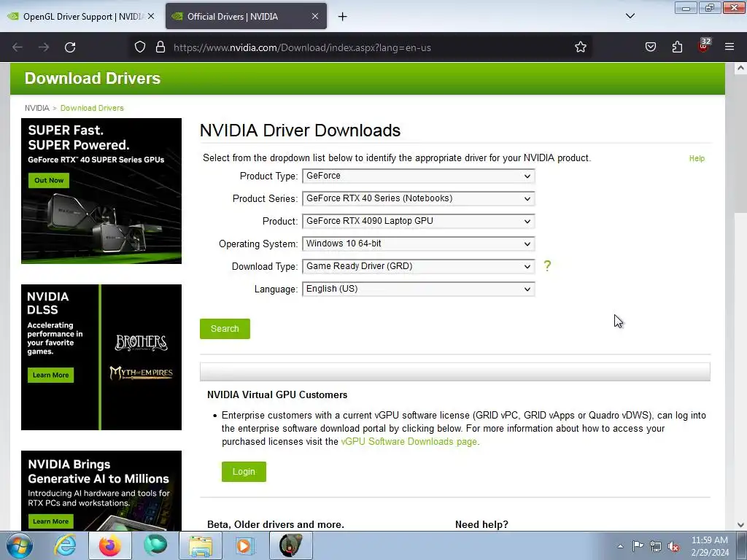Expand the Product Series dropdown

pyautogui.click(x=418, y=198)
